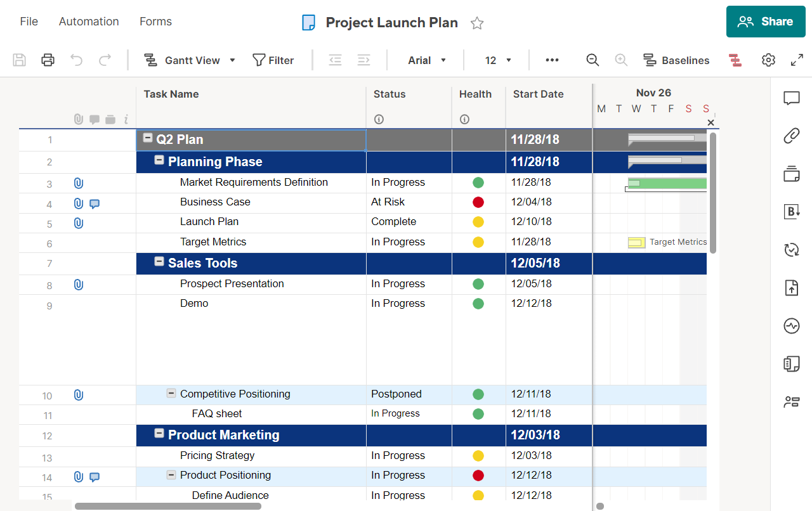Viewport: 812px width, 511px height.
Task: Click the Share button
Action: pos(766,22)
